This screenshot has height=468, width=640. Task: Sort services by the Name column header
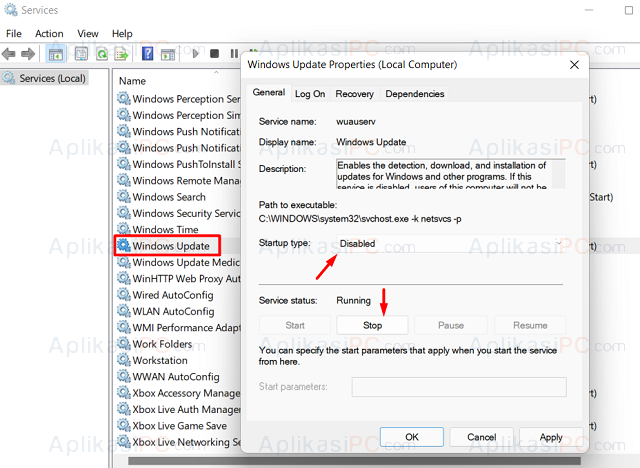[132, 81]
